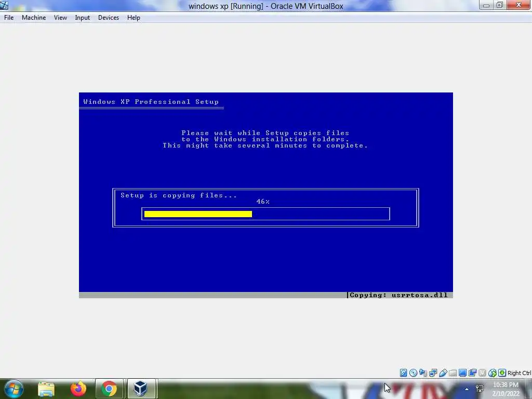Click the VirtualBox taskbar button
Viewport: 532px width, 399px height.
point(140,389)
